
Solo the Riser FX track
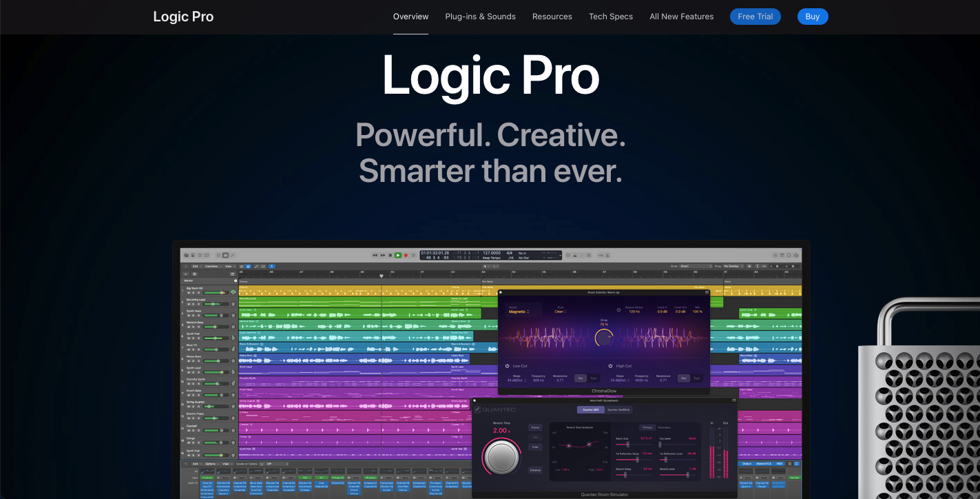[x=194, y=349]
